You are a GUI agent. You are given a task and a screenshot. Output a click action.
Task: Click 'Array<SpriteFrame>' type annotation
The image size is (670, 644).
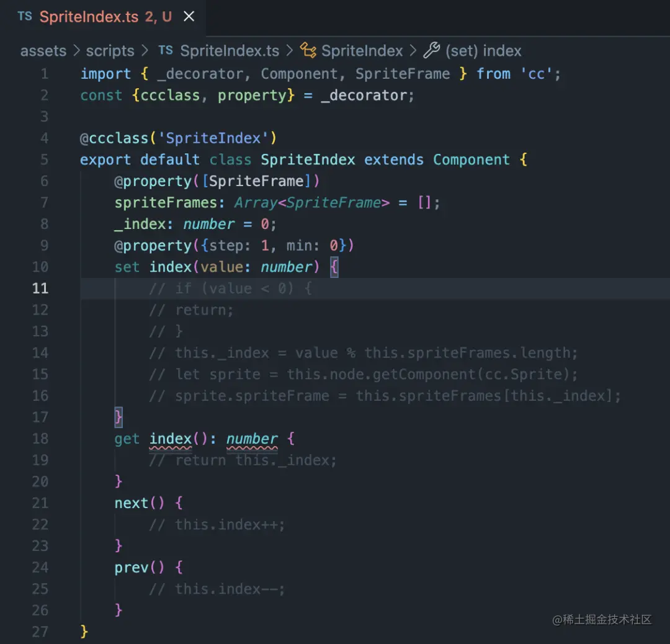(x=312, y=202)
